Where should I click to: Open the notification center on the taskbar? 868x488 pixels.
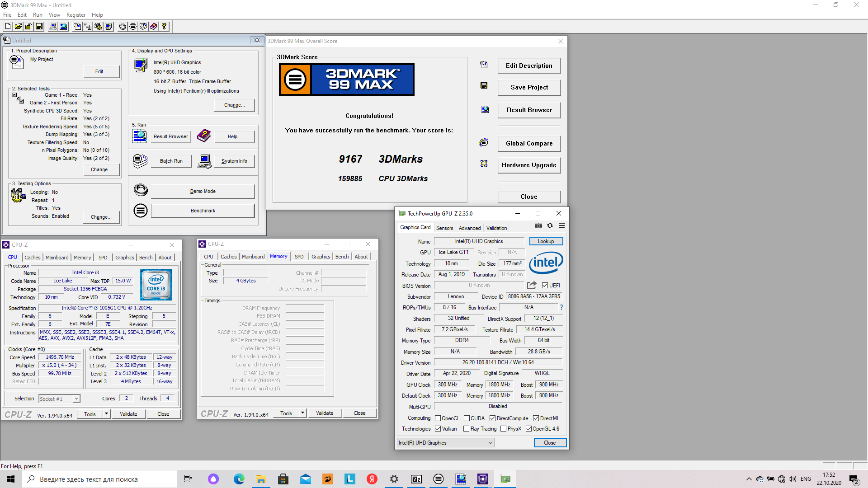tap(854, 479)
